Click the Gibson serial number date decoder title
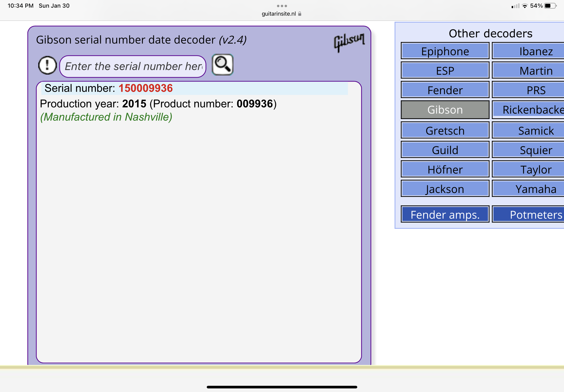The image size is (564, 392). (141, 40)
